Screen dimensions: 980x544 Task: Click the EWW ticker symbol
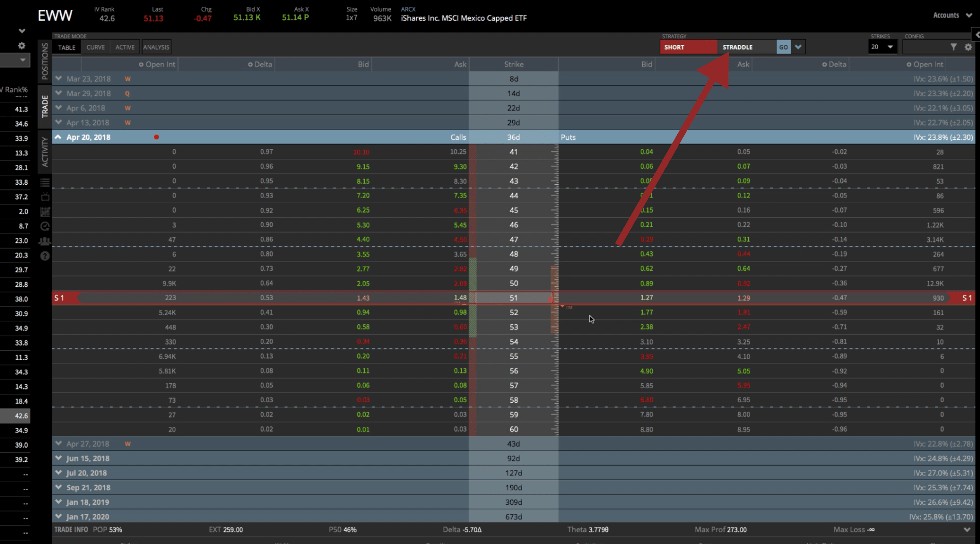pos(55,16)
